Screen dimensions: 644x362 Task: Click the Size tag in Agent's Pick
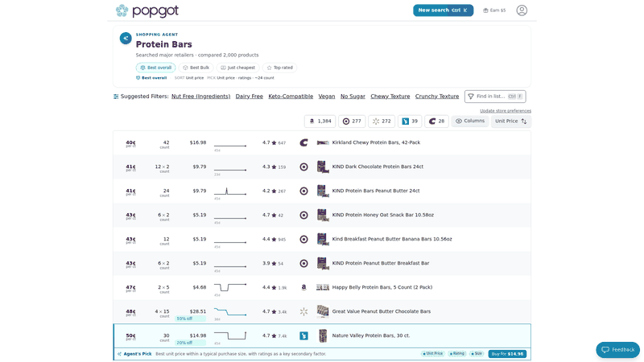pos(477,354)
